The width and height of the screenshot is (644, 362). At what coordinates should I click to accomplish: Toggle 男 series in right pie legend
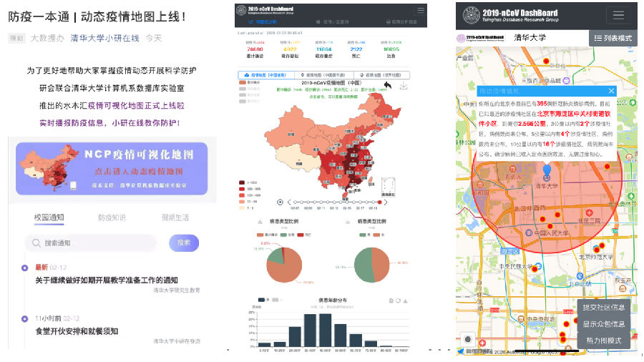pos(365,235)
